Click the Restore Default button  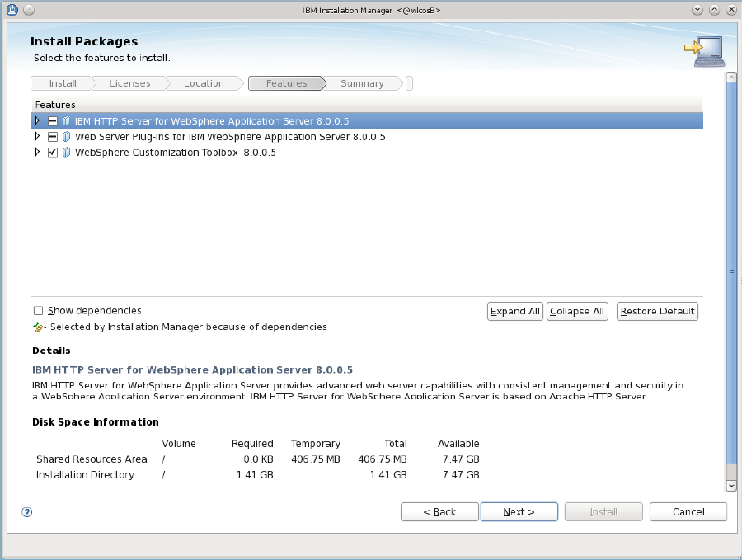pyautogui.click(x=657, y=311)
